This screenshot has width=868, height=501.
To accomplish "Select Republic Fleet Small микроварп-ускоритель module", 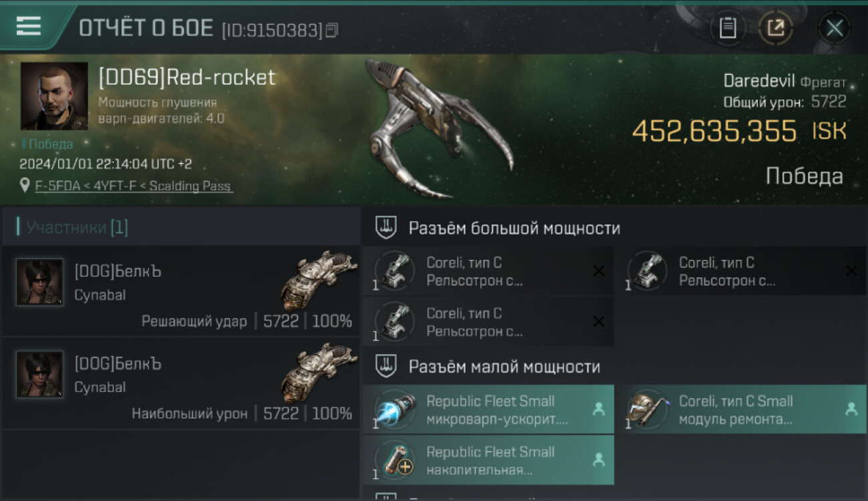I will point(488,409).
